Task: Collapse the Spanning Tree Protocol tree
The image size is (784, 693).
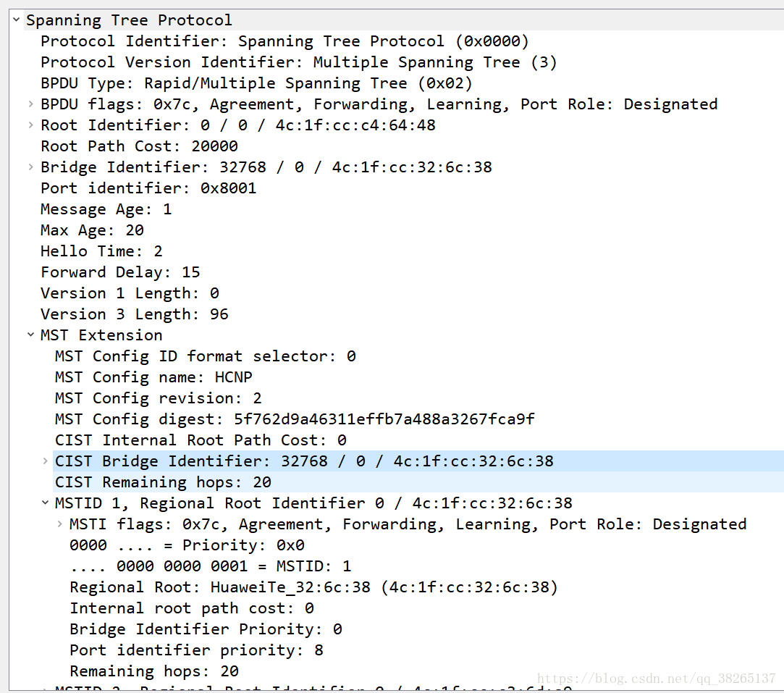Action: 17,20
